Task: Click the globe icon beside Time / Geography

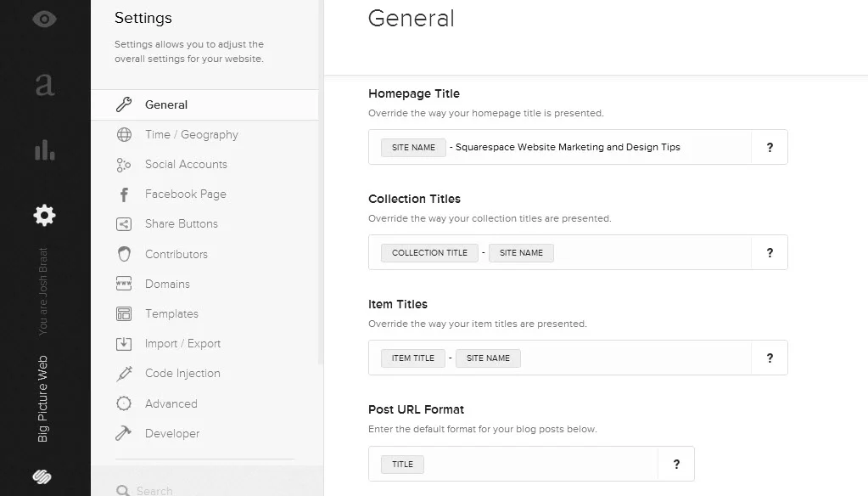Action: click(x=124, y=134)
